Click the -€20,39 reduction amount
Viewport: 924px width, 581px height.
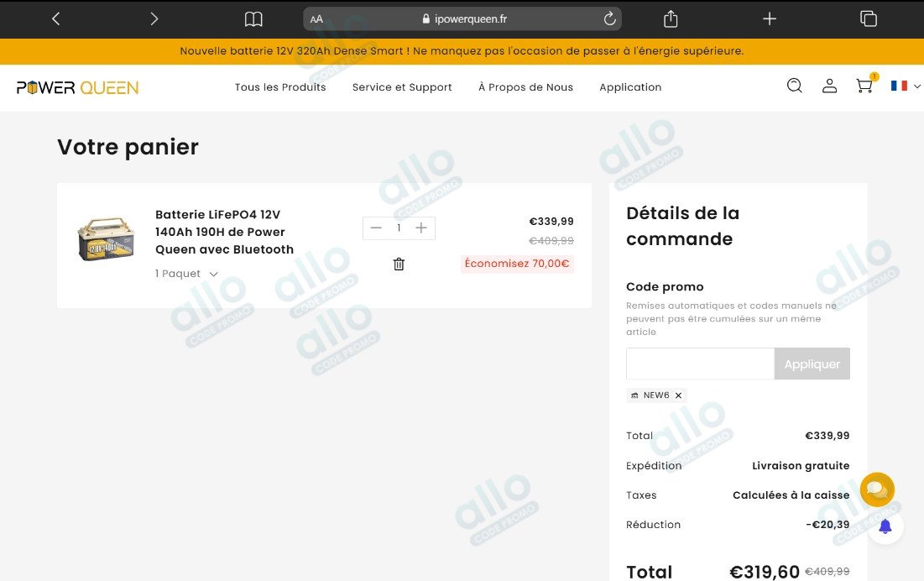[x=827, y=525]
